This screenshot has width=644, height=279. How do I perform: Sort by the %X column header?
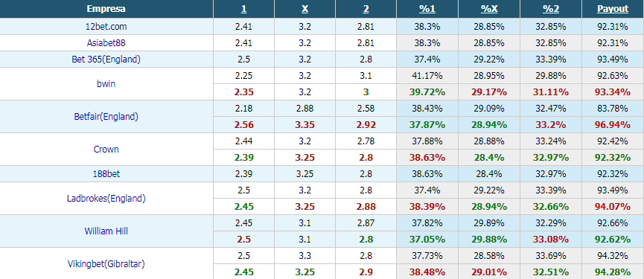point(488,9)
